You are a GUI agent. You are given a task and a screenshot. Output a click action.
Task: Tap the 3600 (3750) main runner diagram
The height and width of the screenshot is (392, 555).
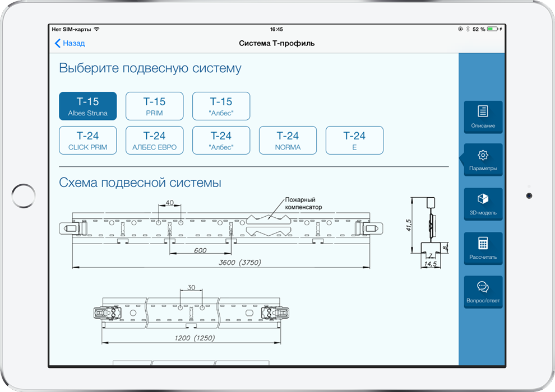(x=223, y=230)
